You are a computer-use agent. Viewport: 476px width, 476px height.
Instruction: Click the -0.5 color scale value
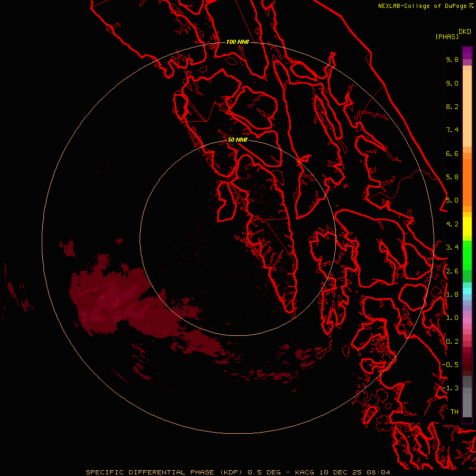tap(450, 365)
